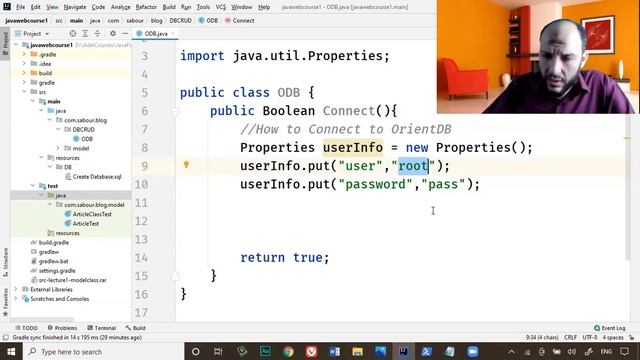The image size is (640, 360).
Task: Locate the current file in the Project view
Action: [x=73, y=33]
